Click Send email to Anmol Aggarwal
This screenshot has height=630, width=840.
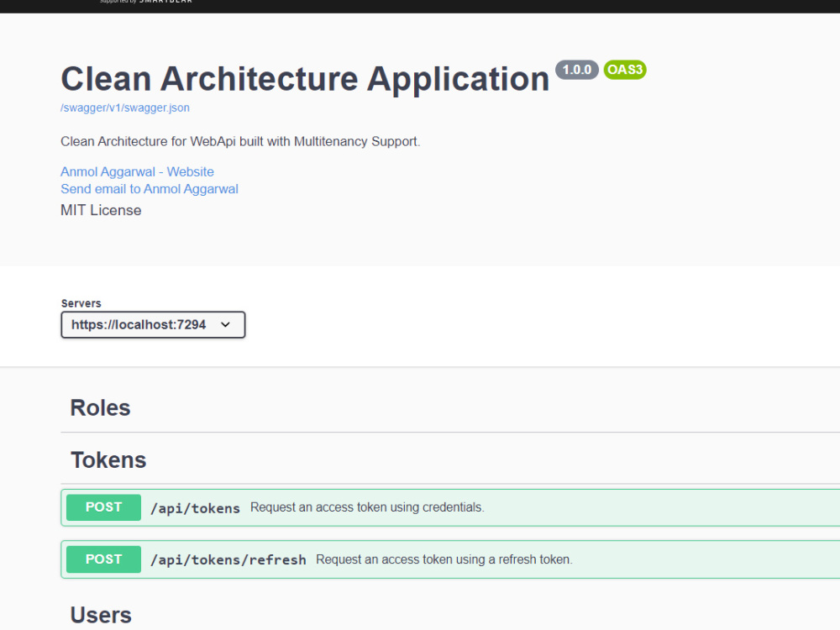150,189
